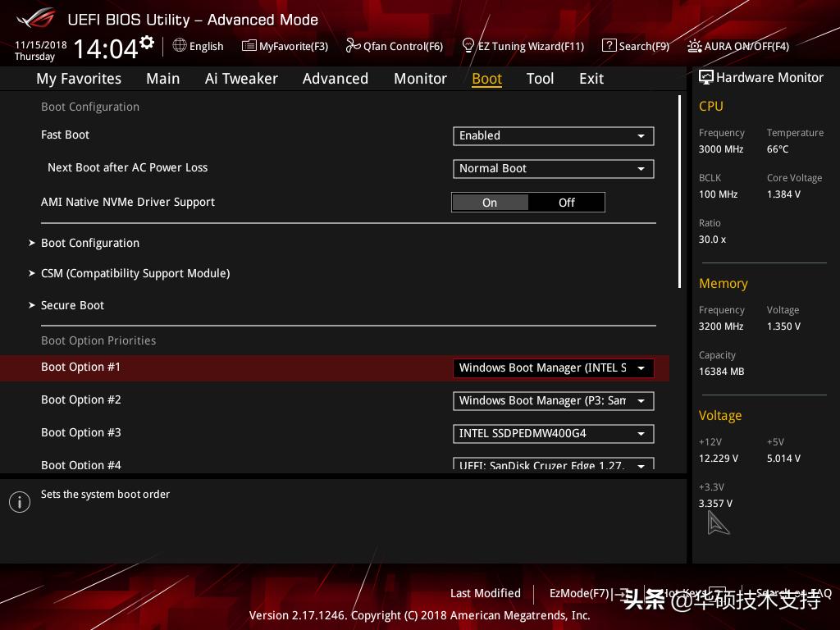Open Boot Option #4 dropdown
This screenshot has height=630, width=840.
pos(554,464)
